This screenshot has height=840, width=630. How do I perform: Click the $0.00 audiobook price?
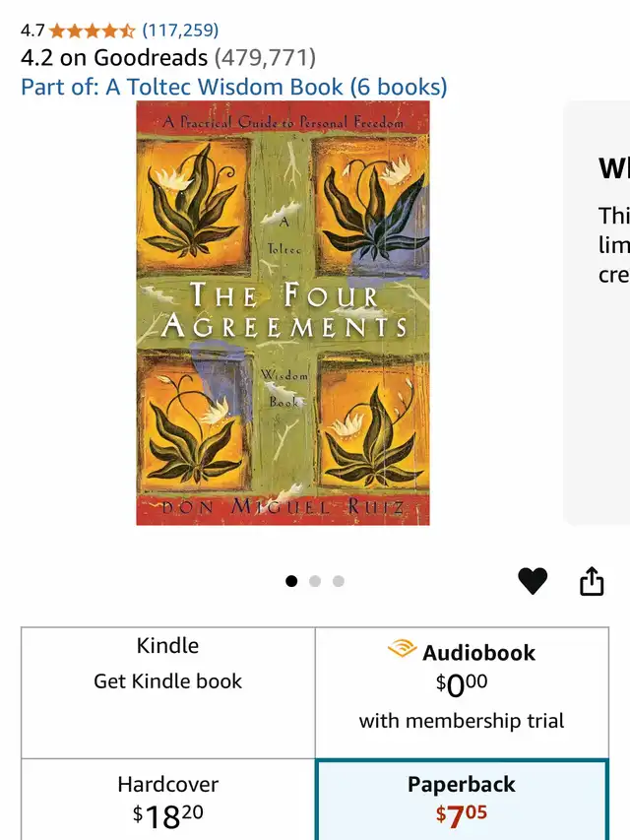(x=462, y=685)
